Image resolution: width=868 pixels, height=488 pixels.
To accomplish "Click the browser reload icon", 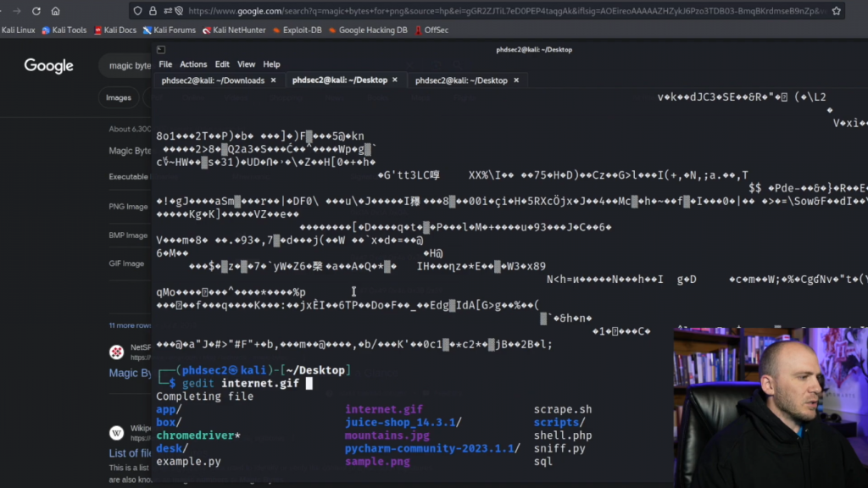I will 36,10.
